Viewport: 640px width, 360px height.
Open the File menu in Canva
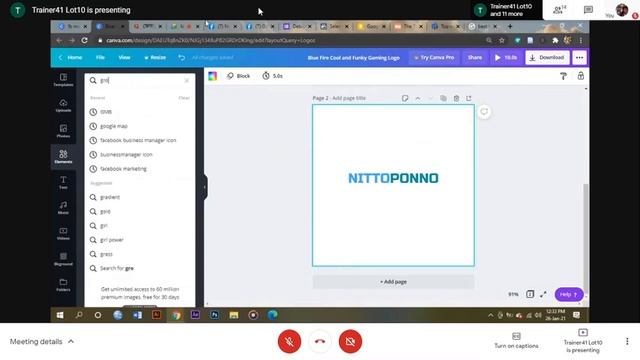point(100,58)
